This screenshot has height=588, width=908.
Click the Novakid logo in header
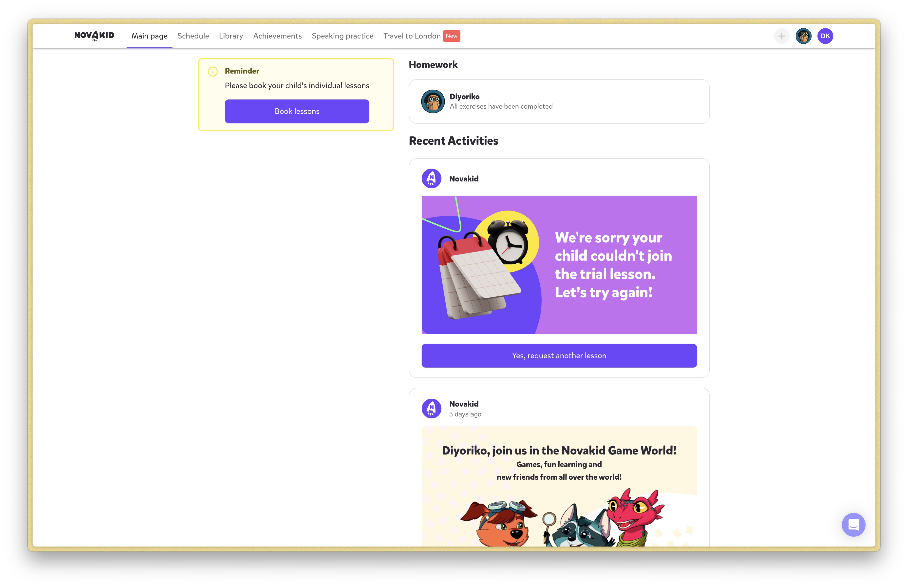[94, 36]
